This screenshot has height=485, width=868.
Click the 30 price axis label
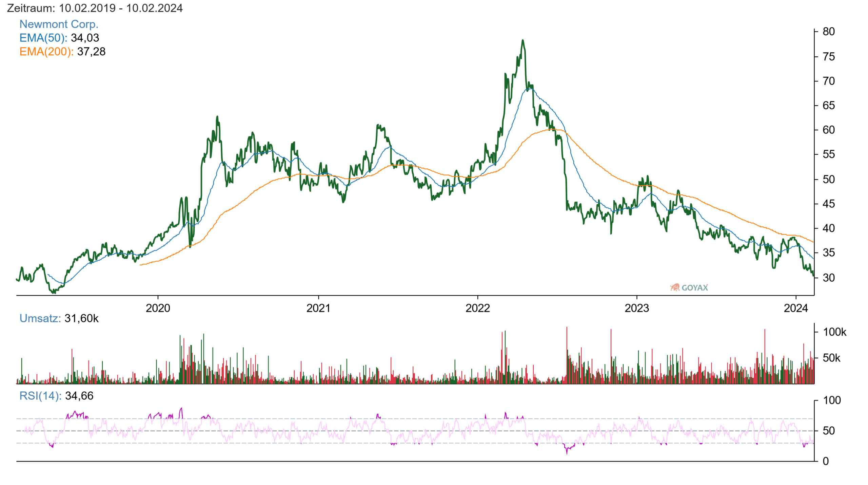pyautogui.click(x=829, y=278)
